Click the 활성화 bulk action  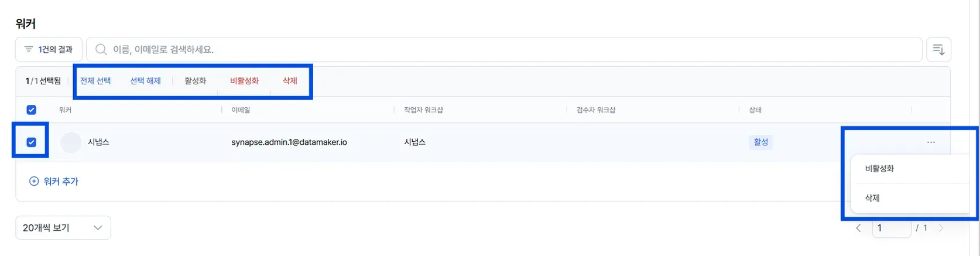195,81
